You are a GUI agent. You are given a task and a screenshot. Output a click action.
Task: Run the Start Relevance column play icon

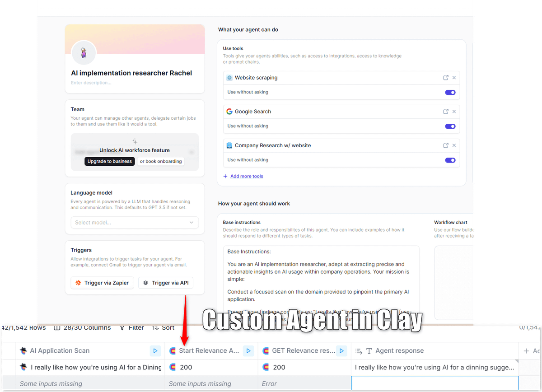click(248, 350)
